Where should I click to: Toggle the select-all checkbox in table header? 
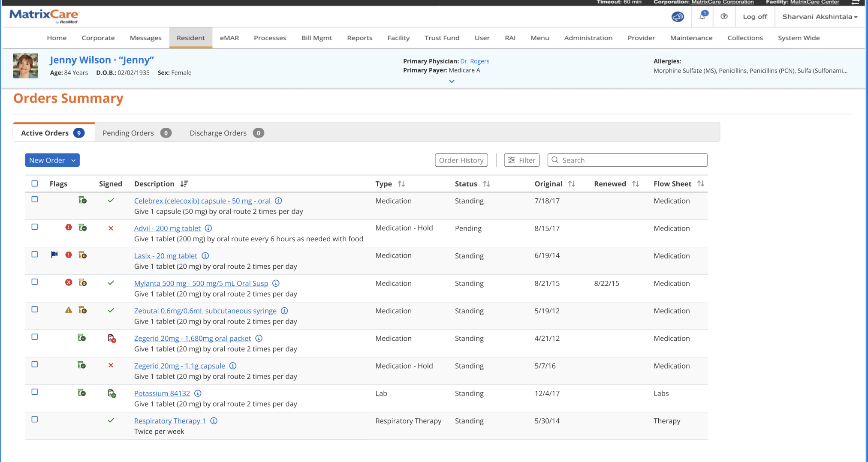tap(35, 183)
